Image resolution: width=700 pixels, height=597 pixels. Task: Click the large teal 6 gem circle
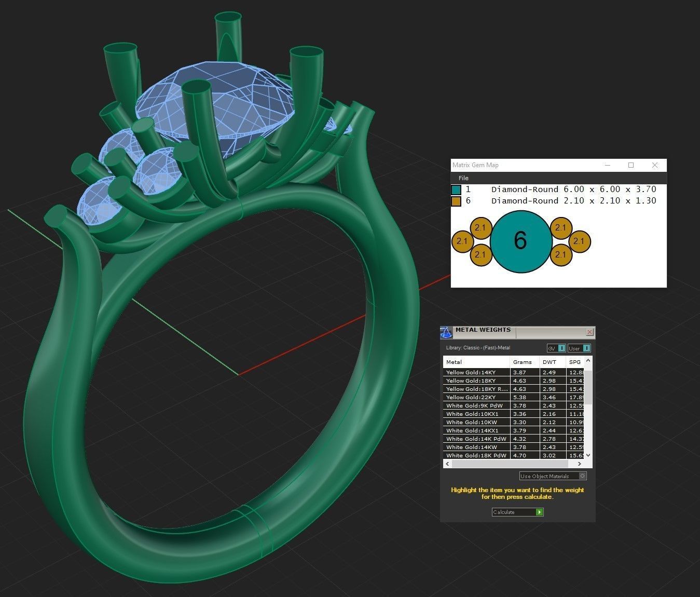520,241
